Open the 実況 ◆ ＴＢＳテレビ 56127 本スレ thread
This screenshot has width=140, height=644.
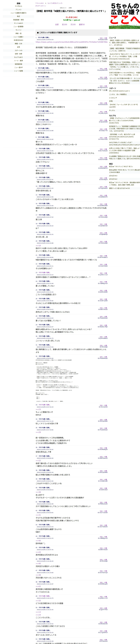tap(121, 166)
